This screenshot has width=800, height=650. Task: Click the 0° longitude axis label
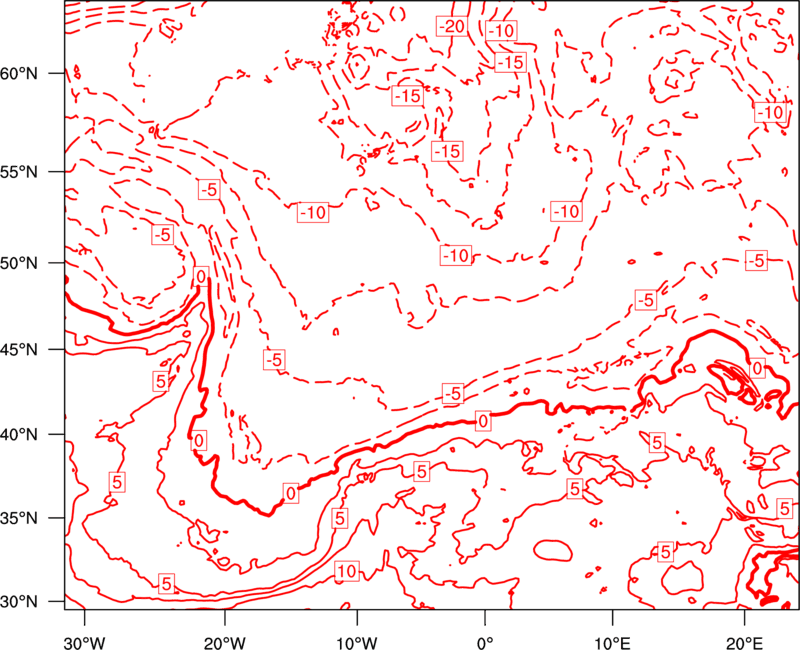[485, 642]
